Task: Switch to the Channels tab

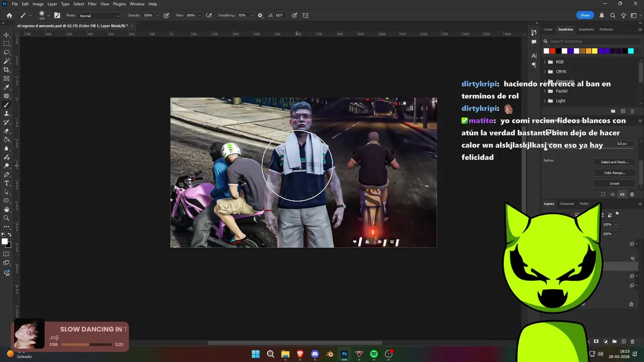Action: [x=567, y=204]
